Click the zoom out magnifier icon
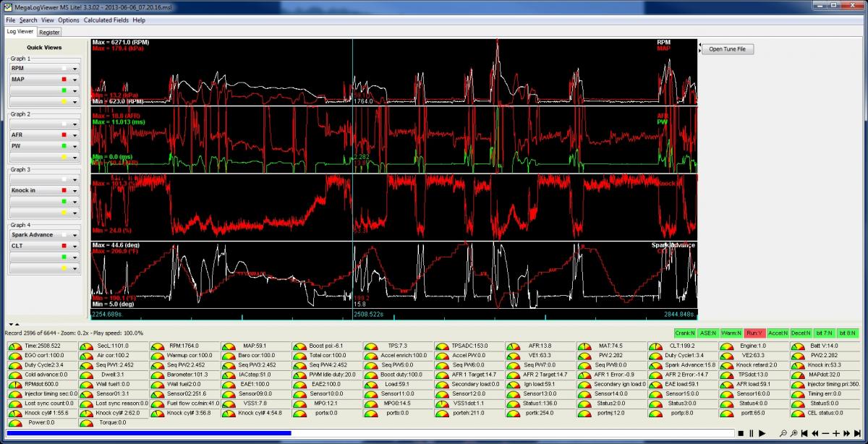Image resolution: width=868 pixels, height=444 pixels. pos(783,433)
